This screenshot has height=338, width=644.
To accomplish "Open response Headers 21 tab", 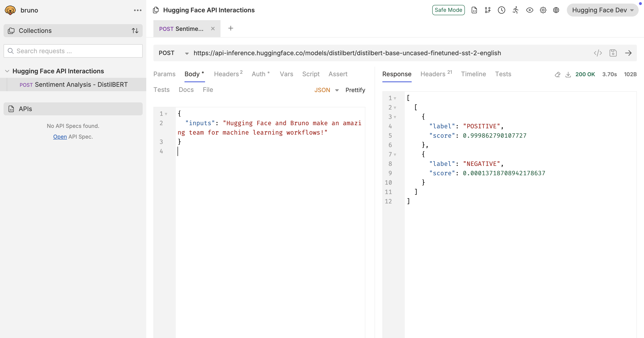I will tap(436, 74).
